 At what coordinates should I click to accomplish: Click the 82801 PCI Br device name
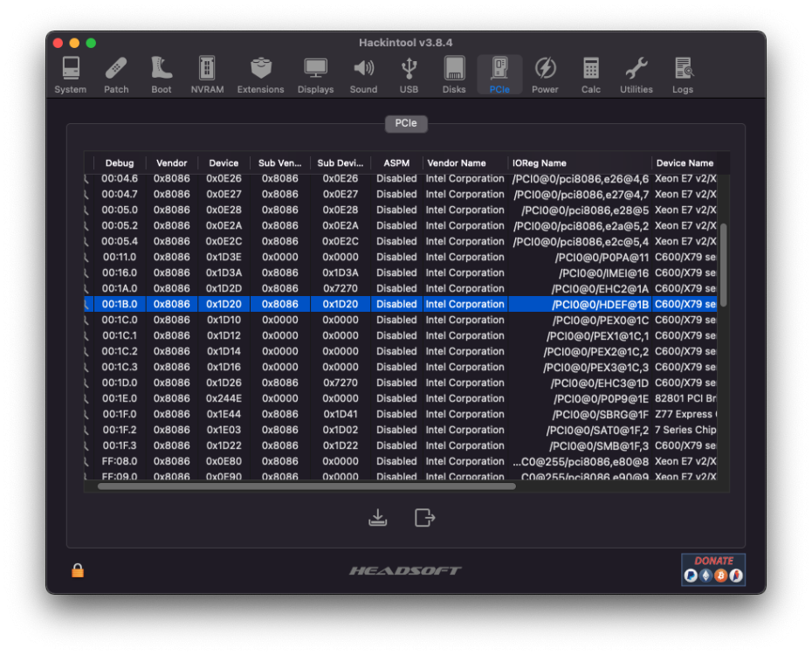coord(685,398)
